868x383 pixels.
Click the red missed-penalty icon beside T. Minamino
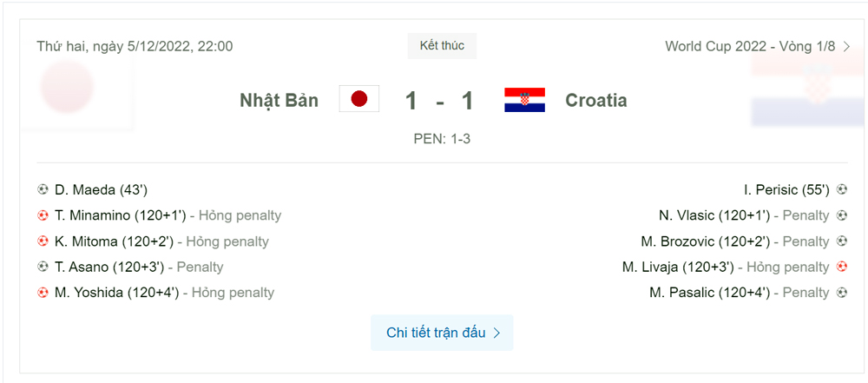click(x=43, y=215)
